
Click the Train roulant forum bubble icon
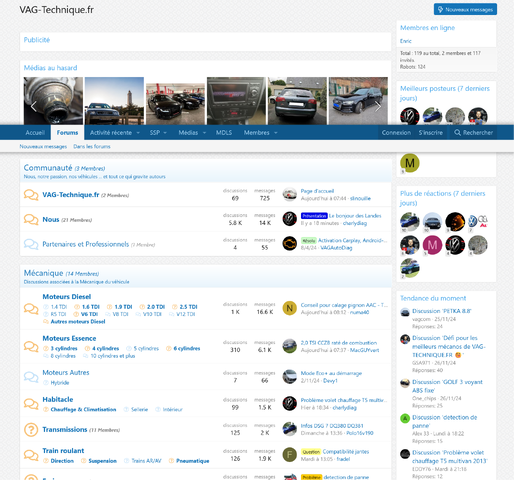pyautogui.click(x=31, y=455)
